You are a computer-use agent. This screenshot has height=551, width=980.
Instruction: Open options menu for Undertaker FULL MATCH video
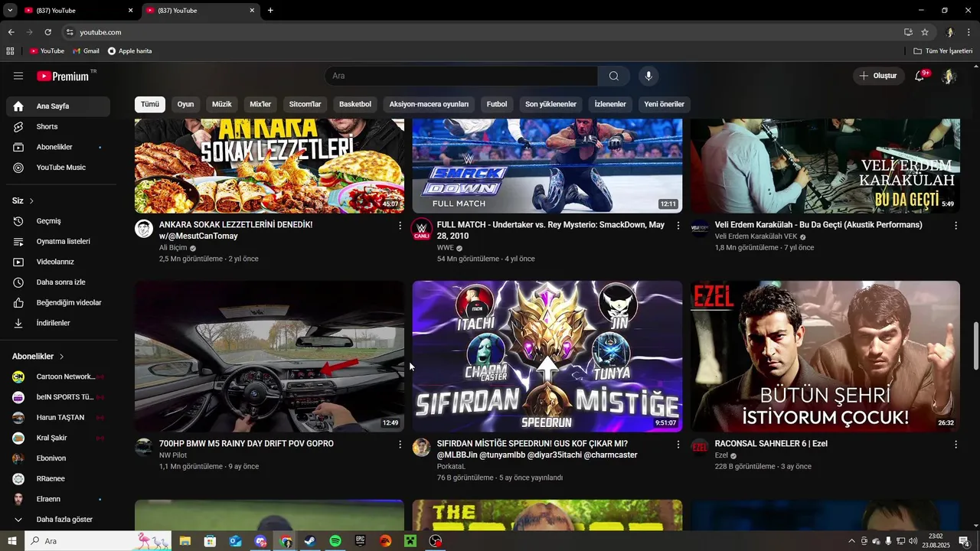click(x=678, y=226)
